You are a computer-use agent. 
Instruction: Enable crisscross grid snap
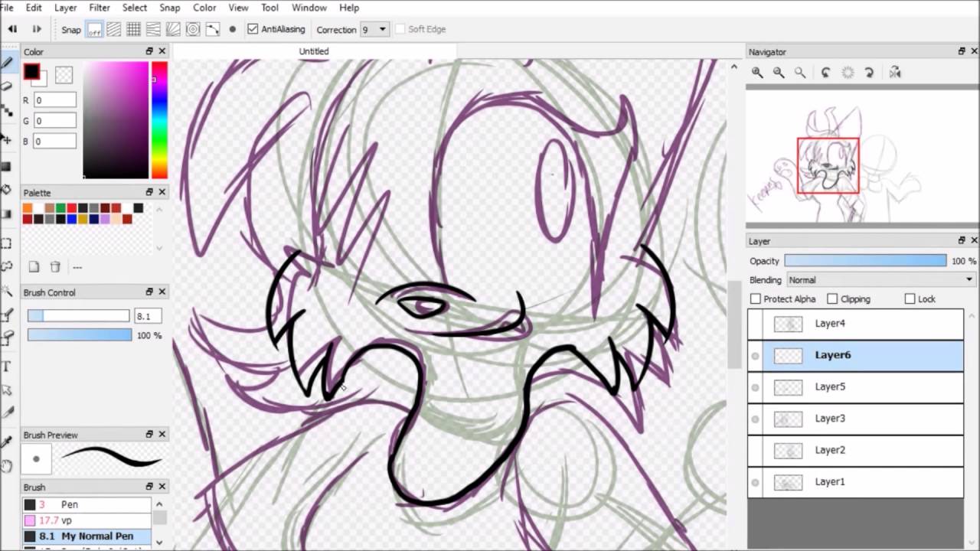tap(134, 29)
